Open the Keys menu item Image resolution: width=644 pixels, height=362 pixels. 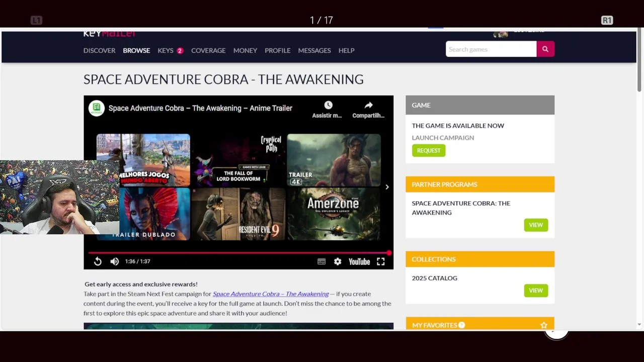point(166,50)
